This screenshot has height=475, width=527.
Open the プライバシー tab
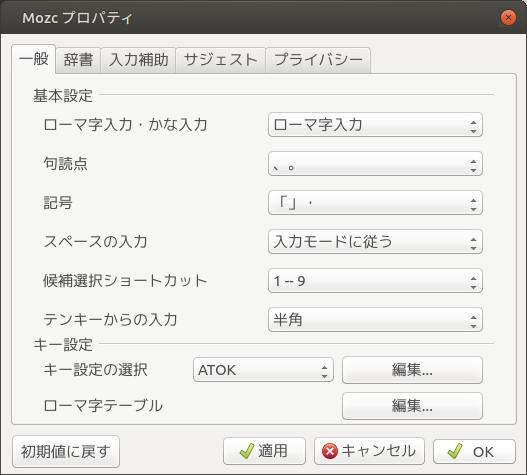[x=318, y=60]
